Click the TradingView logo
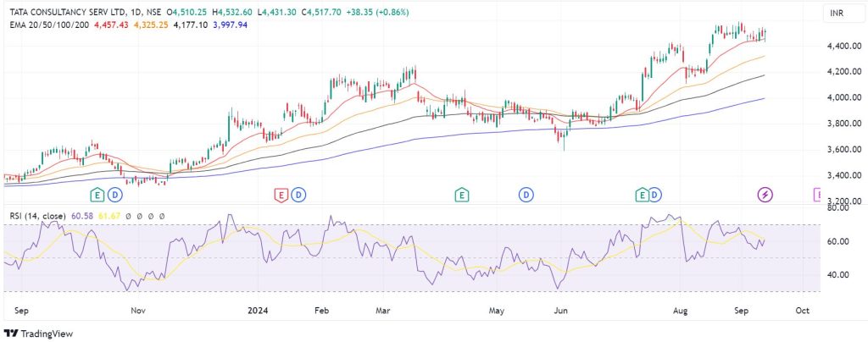 38,334
